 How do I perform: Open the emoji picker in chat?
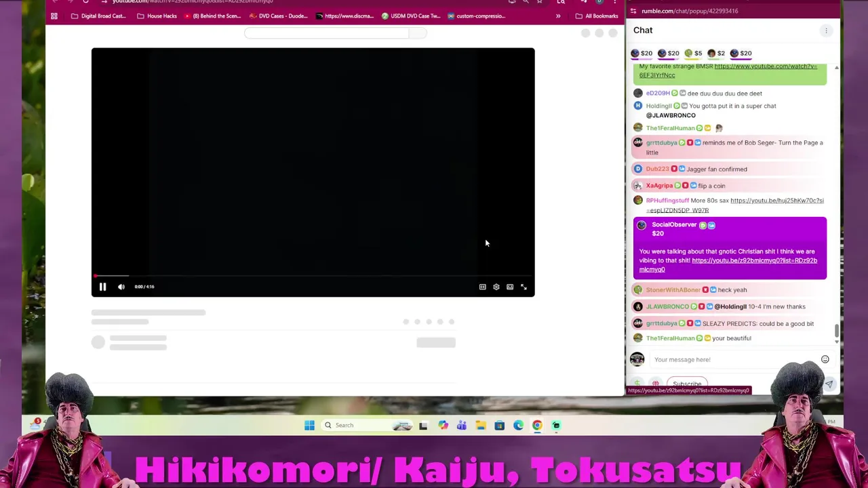825,359
